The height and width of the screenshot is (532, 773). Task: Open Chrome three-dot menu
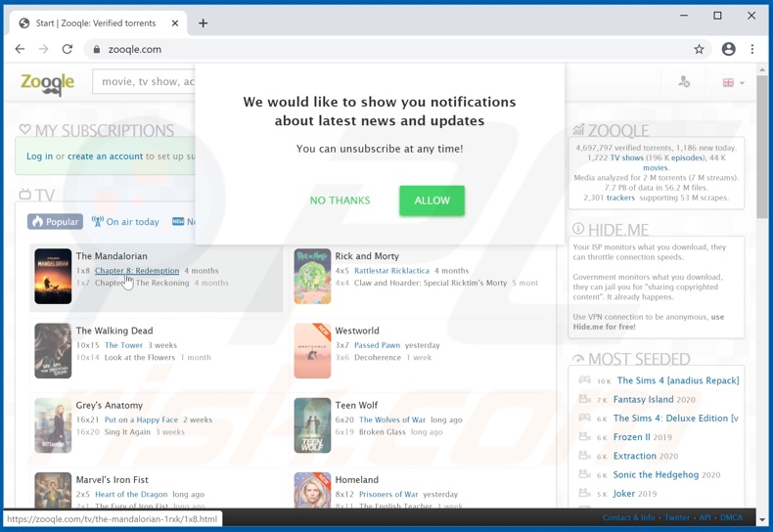[752, 49]
